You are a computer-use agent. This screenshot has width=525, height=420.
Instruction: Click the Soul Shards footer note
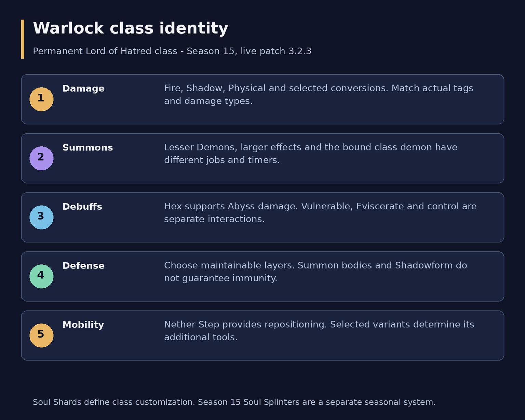click(x=234, y=402)
